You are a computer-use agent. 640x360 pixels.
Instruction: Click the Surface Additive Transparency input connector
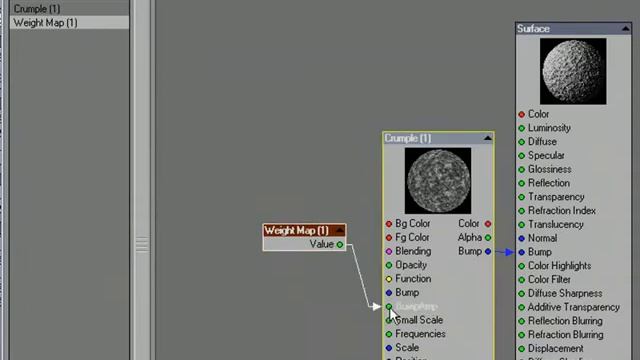521,307
